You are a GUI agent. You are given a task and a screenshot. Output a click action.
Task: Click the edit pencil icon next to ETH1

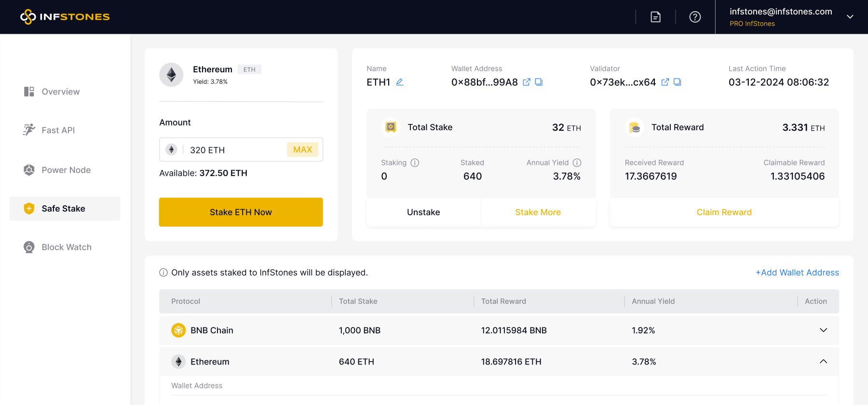coord(400,82)
